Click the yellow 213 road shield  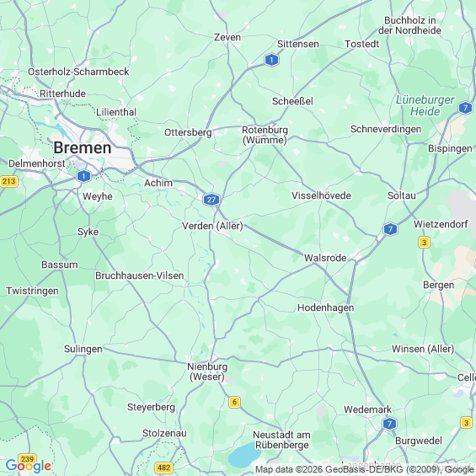click(8, 181)
